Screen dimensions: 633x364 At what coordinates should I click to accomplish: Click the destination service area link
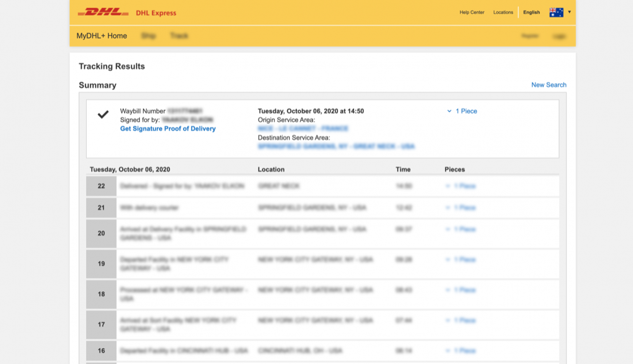click(336, 146)
